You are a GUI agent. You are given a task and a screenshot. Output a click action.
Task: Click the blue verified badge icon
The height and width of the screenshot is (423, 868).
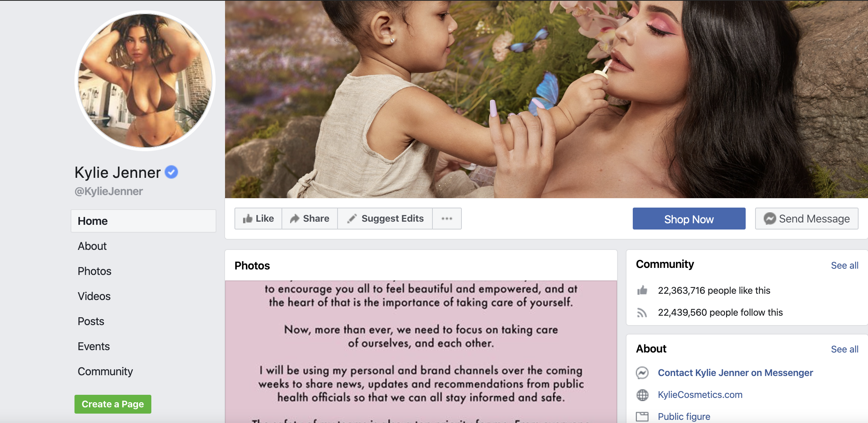[171, 172]
